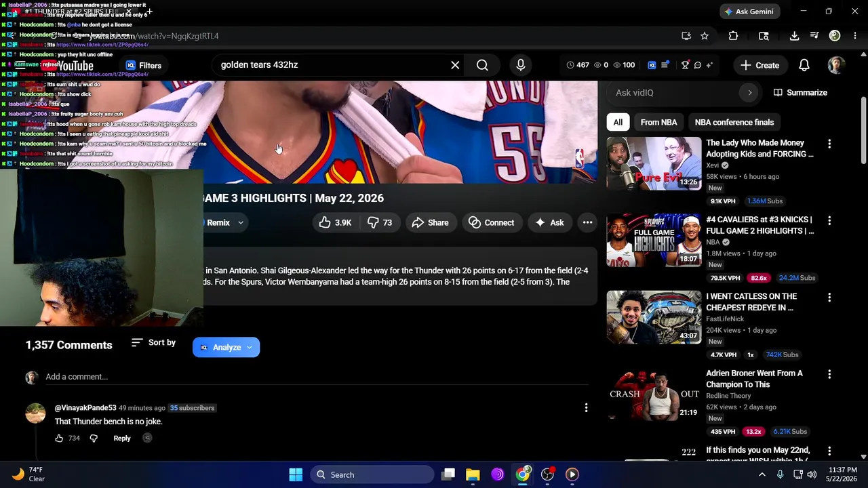Click the voice search microphone icon
Image resolution: width=868 pixels, height=488 pixels.
(x=521, y=65)
